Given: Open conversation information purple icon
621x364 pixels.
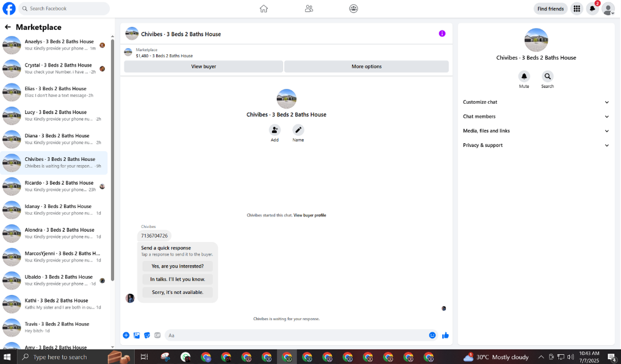Looking at the screenshot, I should [442, 34].
